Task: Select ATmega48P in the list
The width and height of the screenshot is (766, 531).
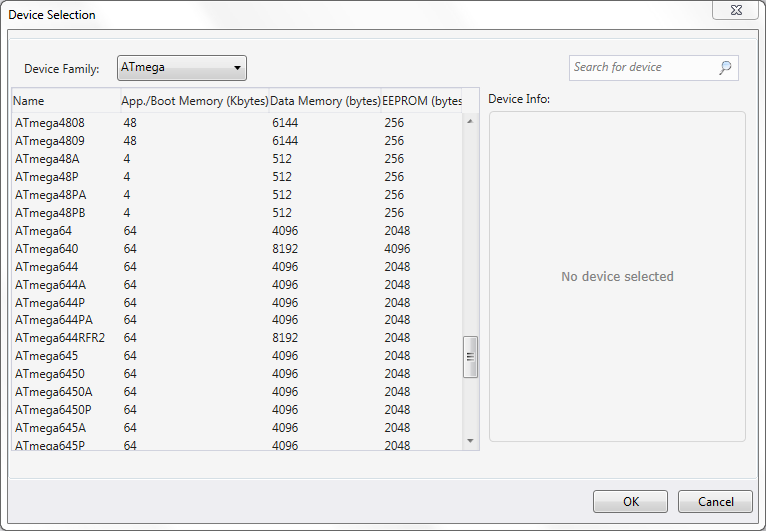Action: coord(237,177)
